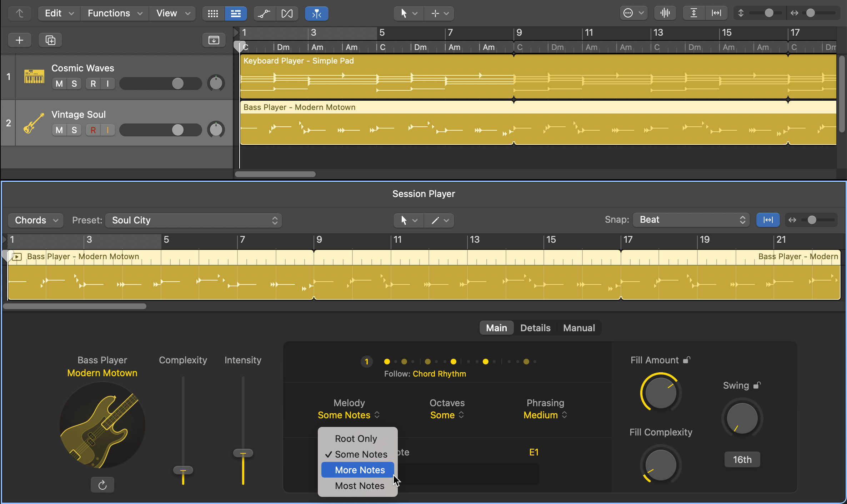
Task: Click the duplicate track icon
Action: pos(50,40)
